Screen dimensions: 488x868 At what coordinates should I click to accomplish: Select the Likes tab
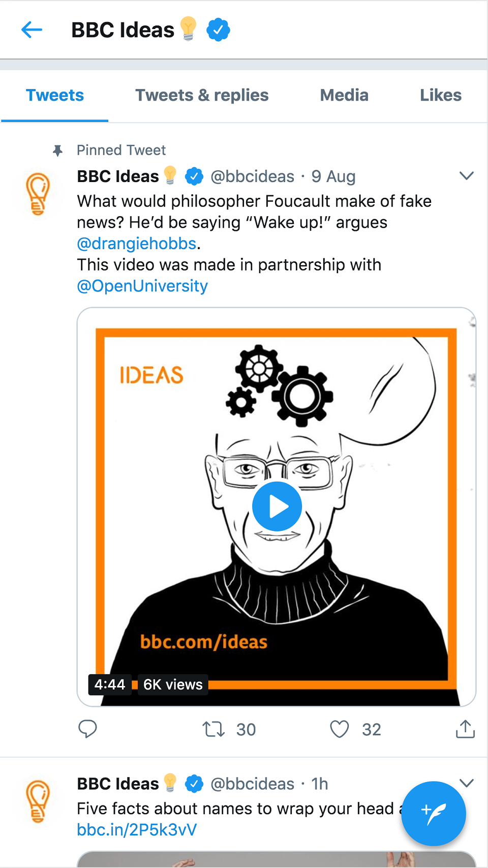coord(441,95)
